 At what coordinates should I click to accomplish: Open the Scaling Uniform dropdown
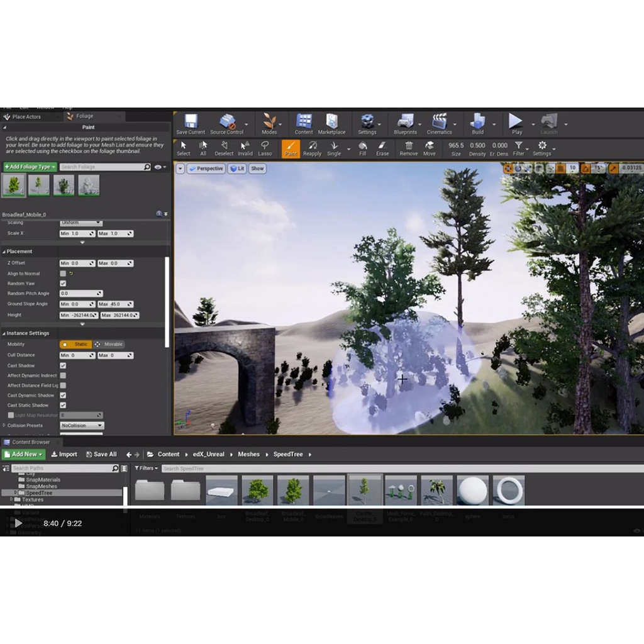(x=81, y=223)
